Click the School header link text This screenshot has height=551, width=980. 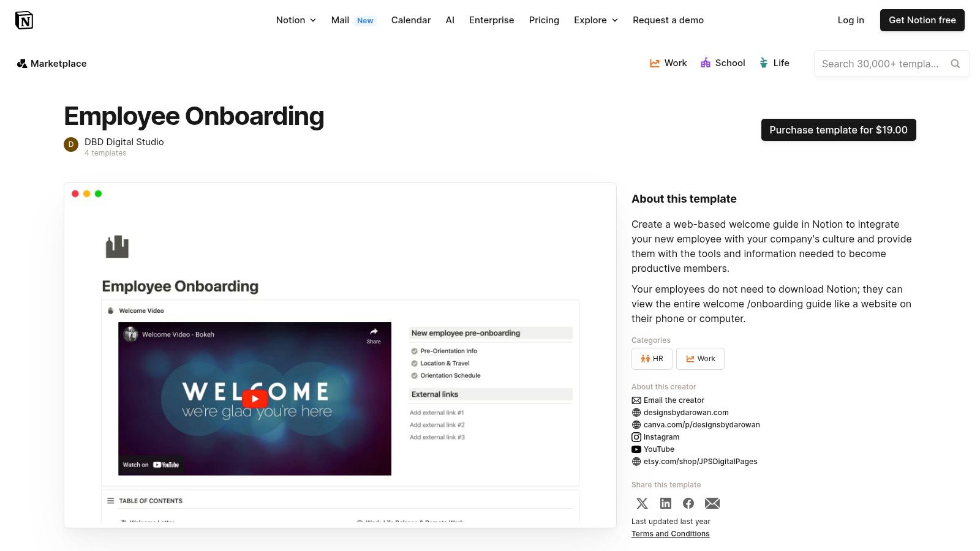click(730, 63)
